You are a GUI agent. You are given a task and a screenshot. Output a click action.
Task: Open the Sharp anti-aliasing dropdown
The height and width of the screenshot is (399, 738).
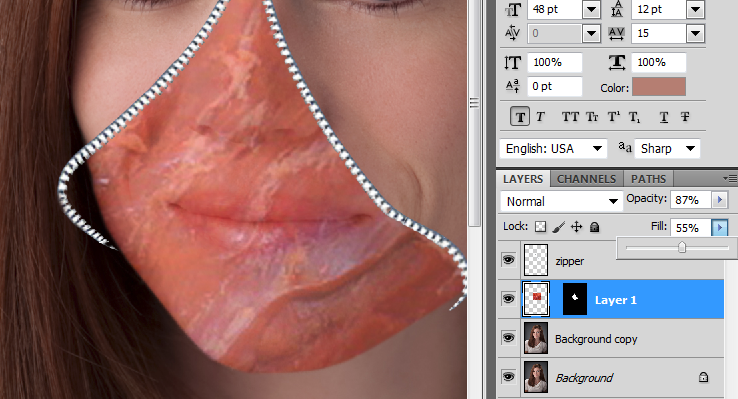pos(667,149)
